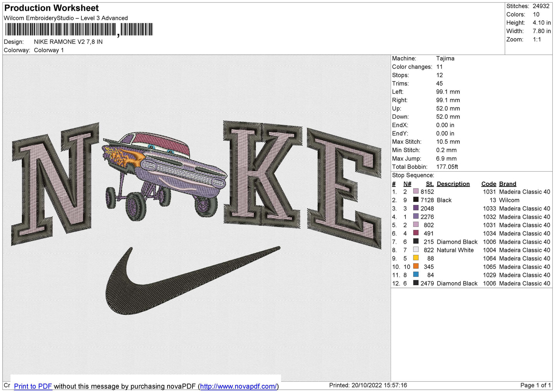Viewport: 555px width, 392px height.
Task: Click the Height value 4.10 in
Action: pyautogui.click(x=542, y=23)
